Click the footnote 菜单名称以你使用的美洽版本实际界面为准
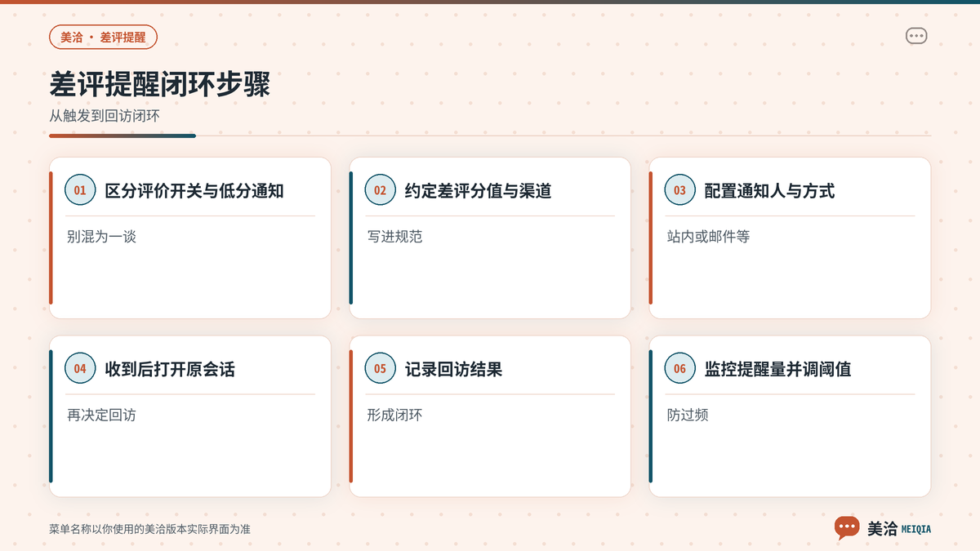Image resolution: width=980 pixels, height=551 pixels. point(149,529)
